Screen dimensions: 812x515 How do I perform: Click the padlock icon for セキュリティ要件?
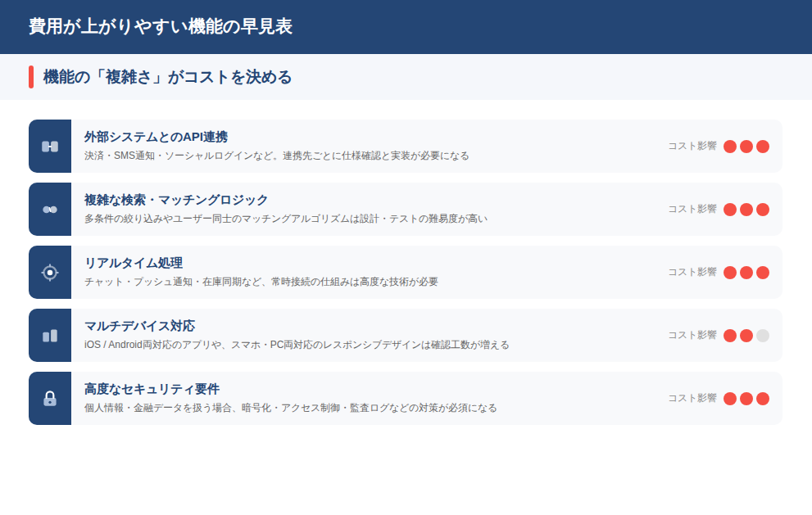50,399
